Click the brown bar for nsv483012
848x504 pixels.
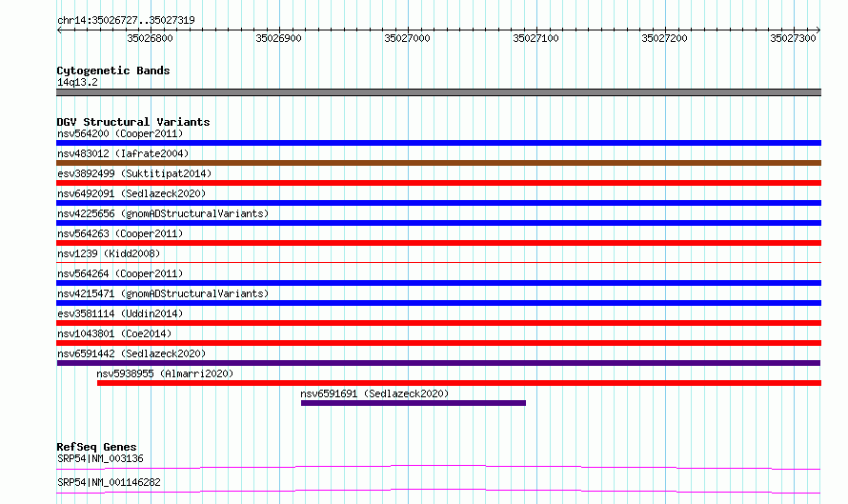pos(438,163)
